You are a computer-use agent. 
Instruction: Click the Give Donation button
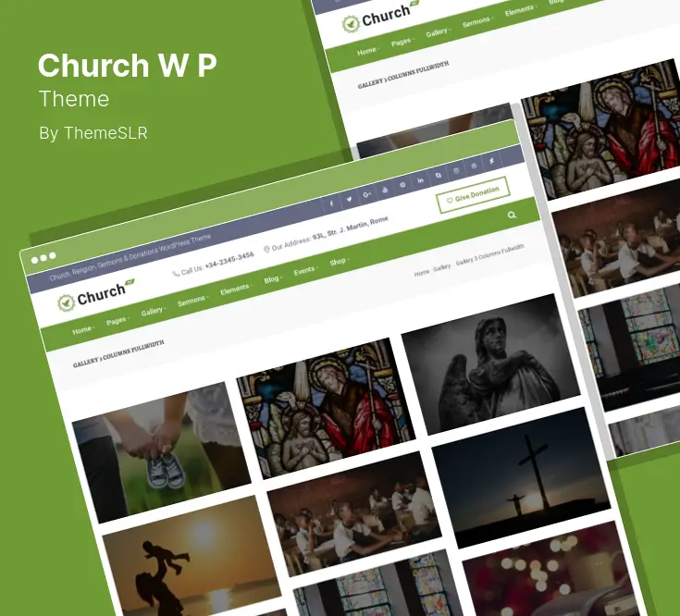coord(473,194)
